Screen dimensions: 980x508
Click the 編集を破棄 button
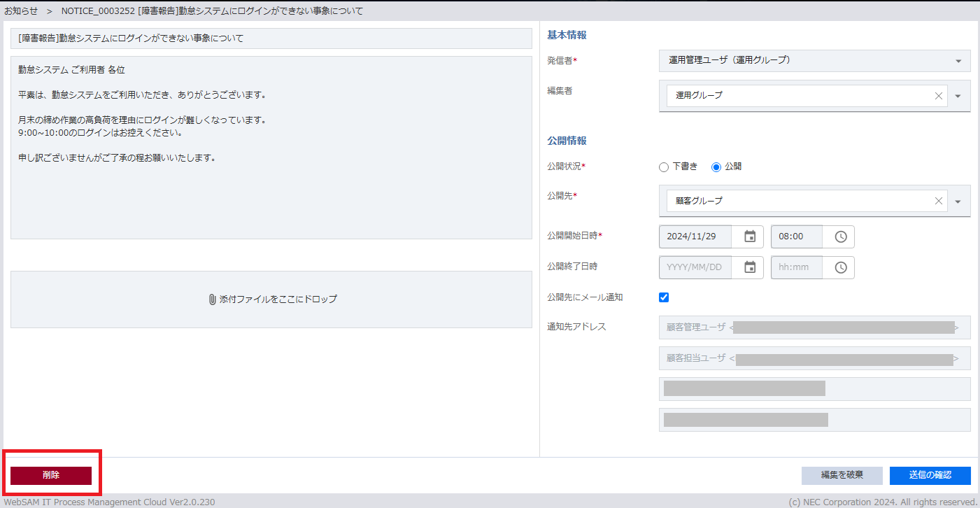point(841,475)
